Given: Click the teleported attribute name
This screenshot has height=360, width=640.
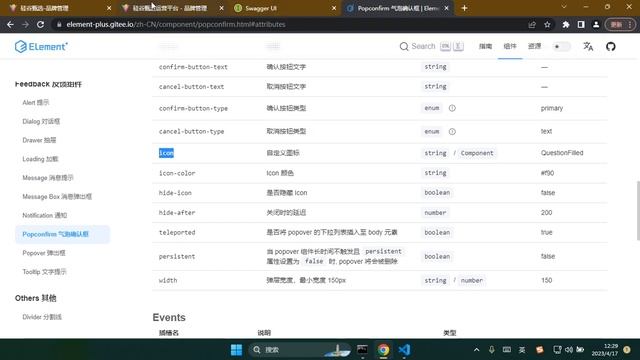Looking at the screenshot, I should coord(177,232).
